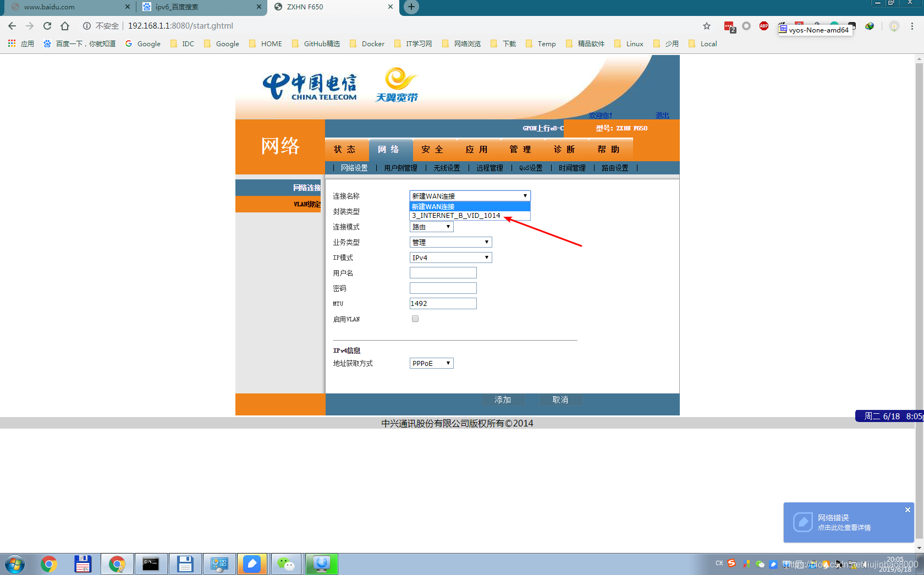This screenshot has width=924, height=575.
Task: Click the Add button
Action: pyautogui.click(x=503, y=400)
